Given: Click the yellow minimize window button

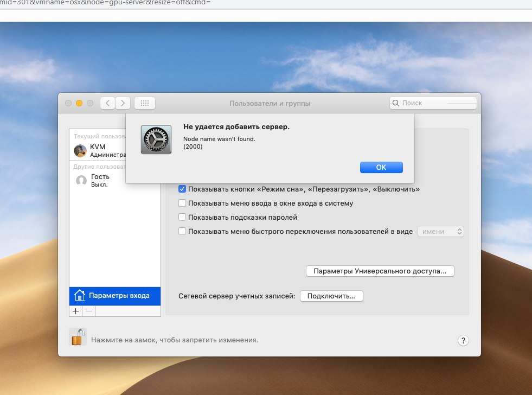Looking at the screenshot, I should click(79, 103).
